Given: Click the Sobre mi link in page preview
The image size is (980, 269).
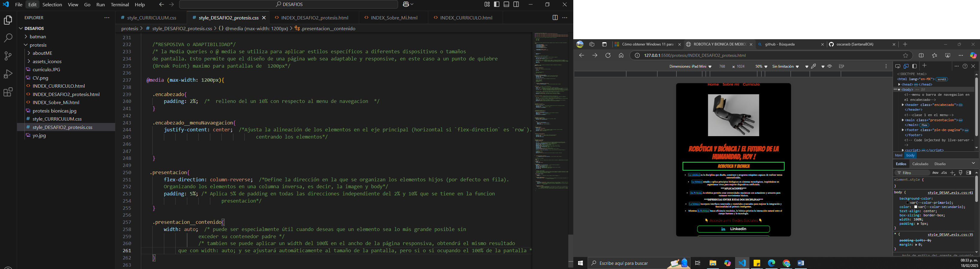Looking at the screenshot, I should [x=730, y=84].
